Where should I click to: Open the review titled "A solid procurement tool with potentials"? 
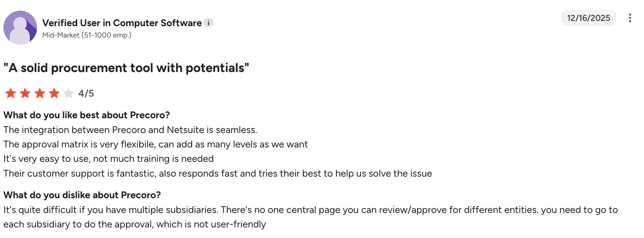[126, 68]
